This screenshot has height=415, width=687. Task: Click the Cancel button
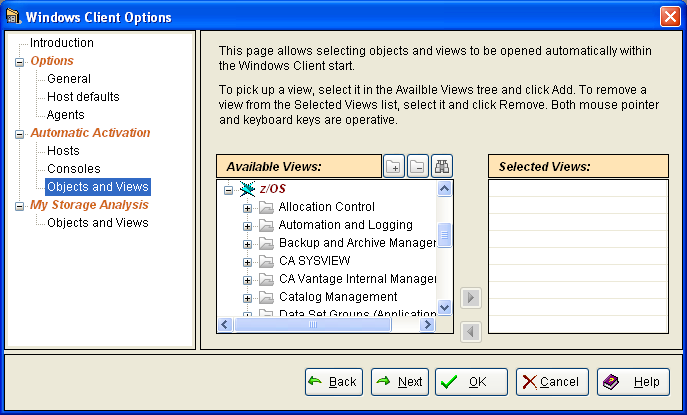[552, 382]
